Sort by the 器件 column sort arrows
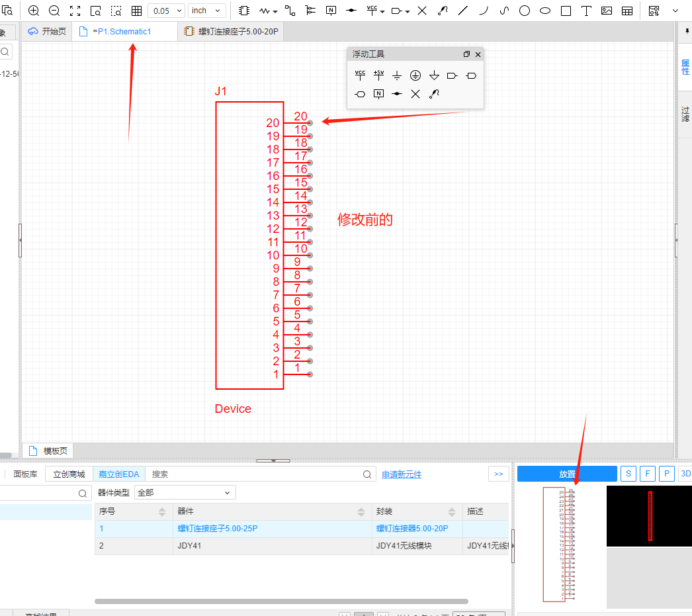 [x=361, y=511]
